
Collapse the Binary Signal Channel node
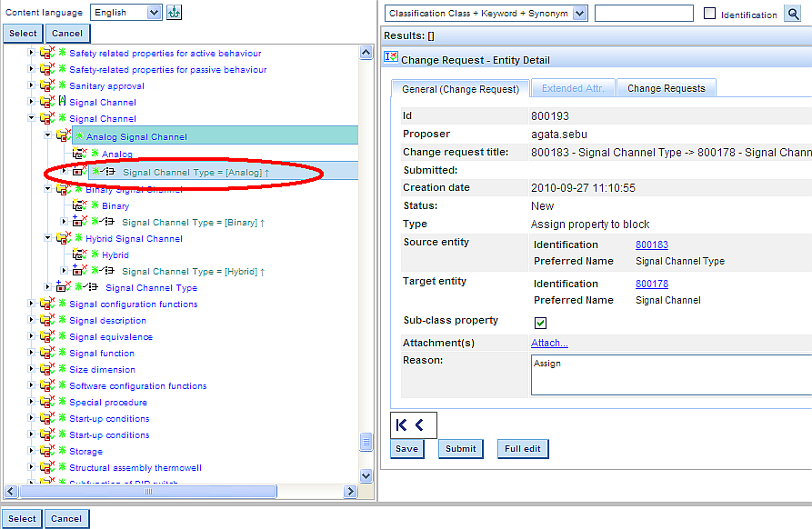[x=47, y=189]
